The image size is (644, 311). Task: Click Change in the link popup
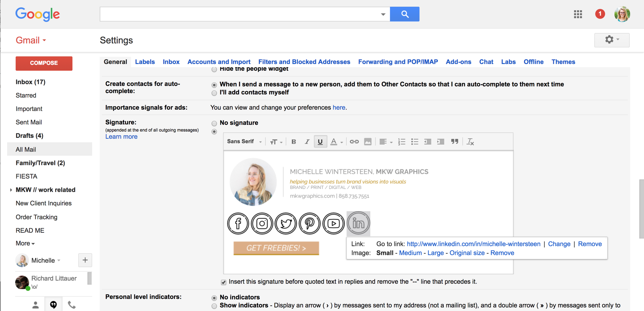[x=559, y=244]
